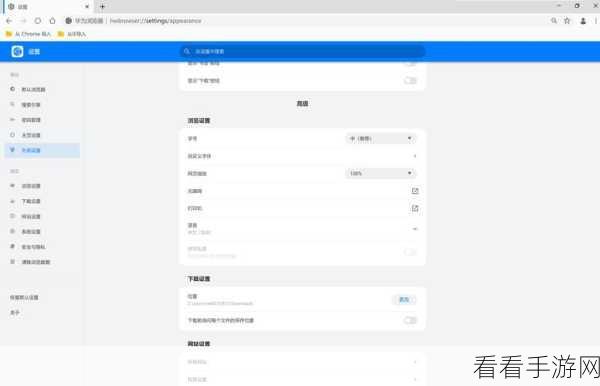Viewport: 600px width, 386px height.
Task: Click the download location path text
Action: pos(220,303)
